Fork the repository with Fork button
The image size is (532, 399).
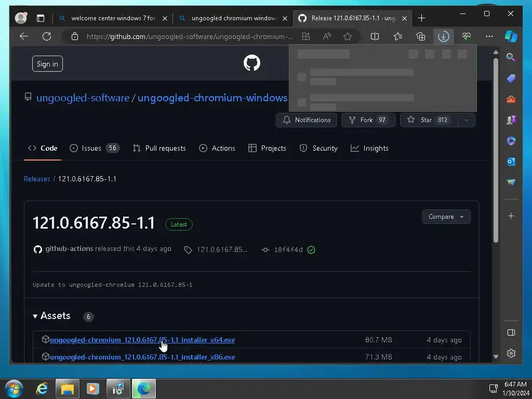pos(368,120)
